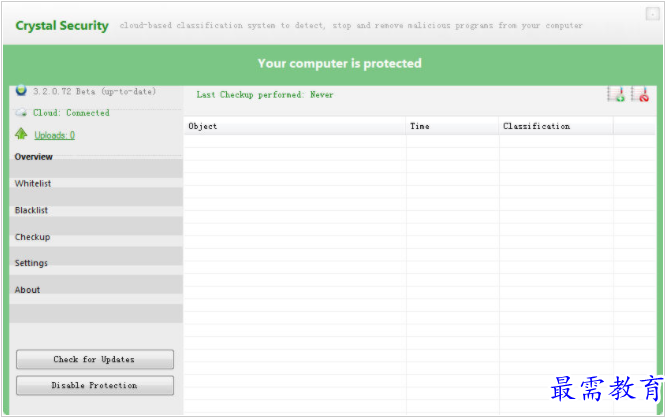Click the version status globe icon
Image resolution: width=672 pixels, height=420 pixels.
coord(21,91)
